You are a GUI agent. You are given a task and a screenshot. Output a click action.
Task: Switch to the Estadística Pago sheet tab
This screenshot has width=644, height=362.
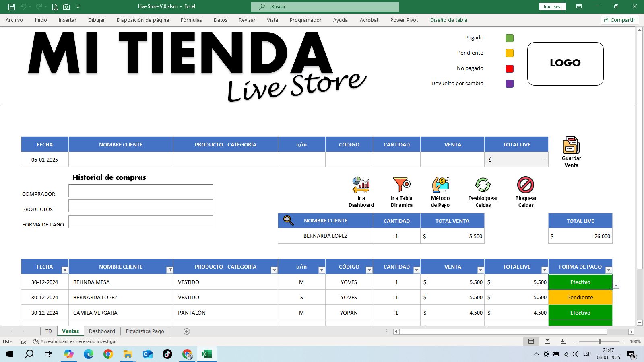[x=145, y=331]
